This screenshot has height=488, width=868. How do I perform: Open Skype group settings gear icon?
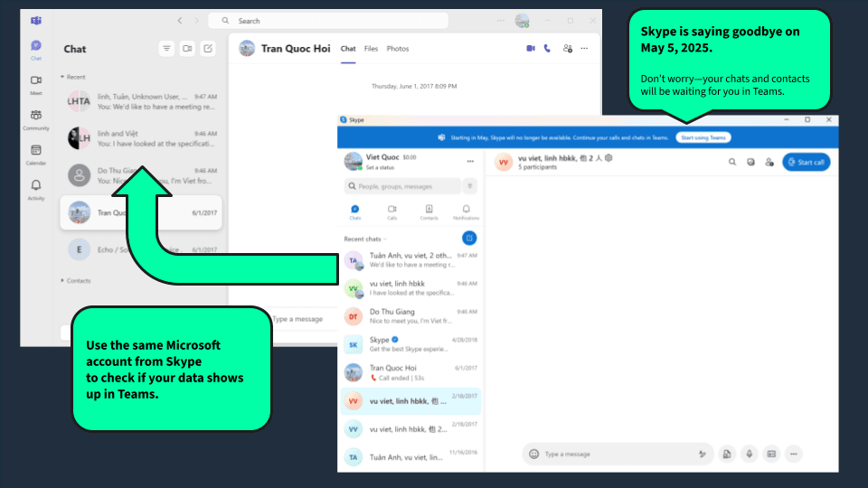coord(609,158)
